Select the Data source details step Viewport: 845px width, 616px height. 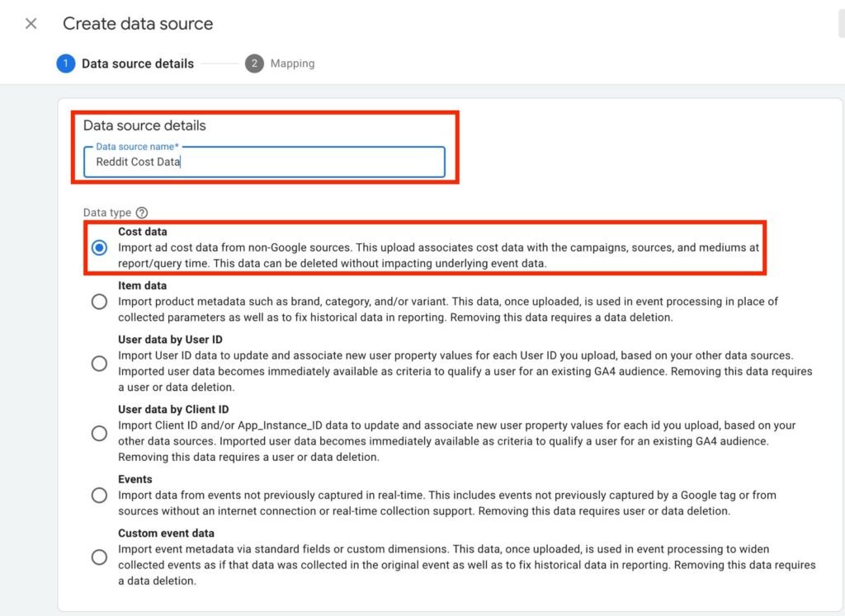(137, 63)
